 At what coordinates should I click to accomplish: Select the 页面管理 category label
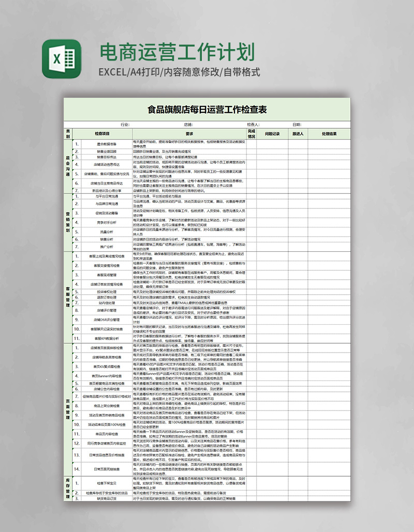point(67,408)
